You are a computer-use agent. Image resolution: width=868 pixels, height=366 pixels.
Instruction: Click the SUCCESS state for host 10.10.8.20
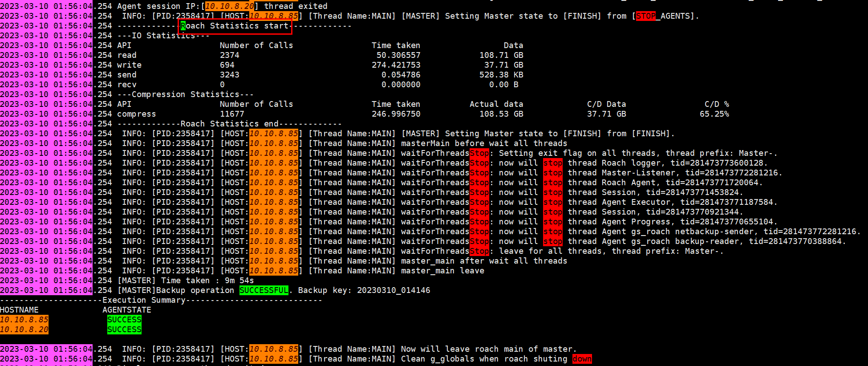(x=124, y=329)
